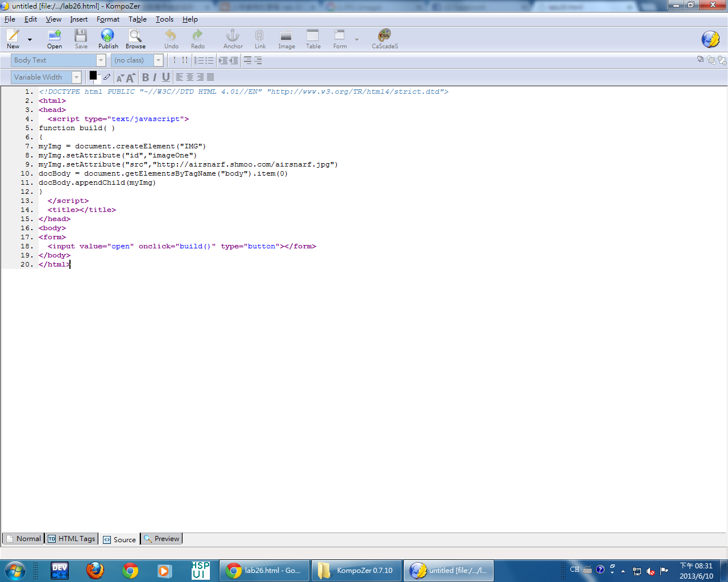Open the Body Text paragraph format dropdown
This screenshot has height=582, width=728.
click(59, 60)
